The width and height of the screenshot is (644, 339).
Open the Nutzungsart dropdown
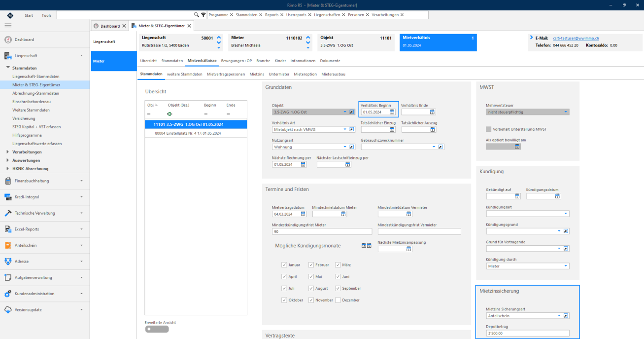click(345, 147)
